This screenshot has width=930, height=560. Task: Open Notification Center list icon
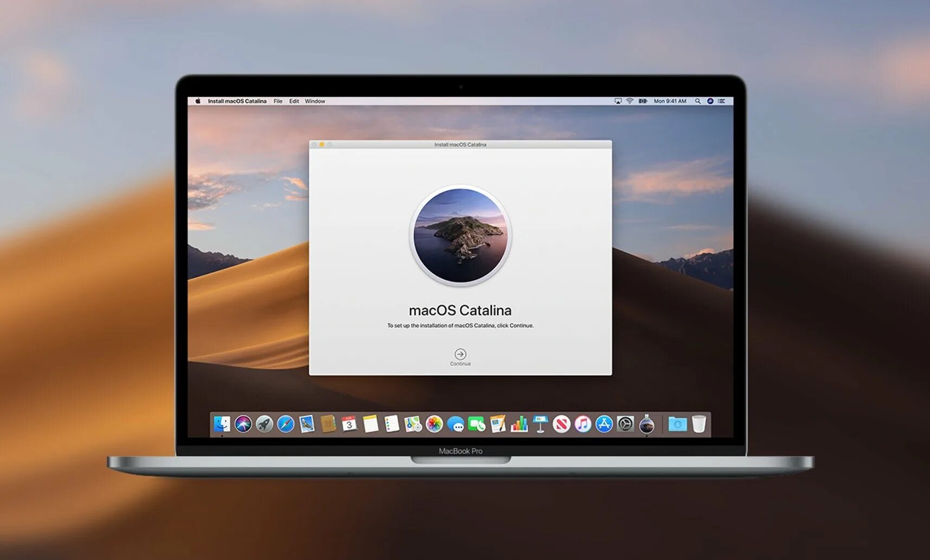721,101
